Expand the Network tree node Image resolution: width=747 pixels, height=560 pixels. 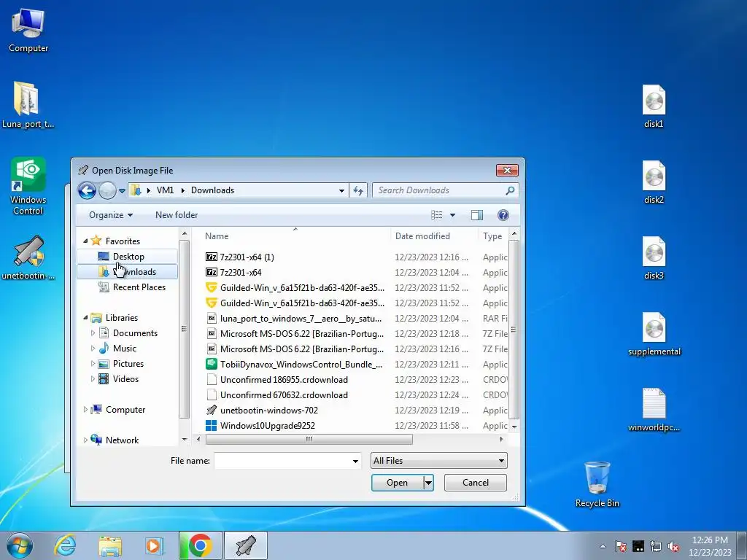point(85,440)
